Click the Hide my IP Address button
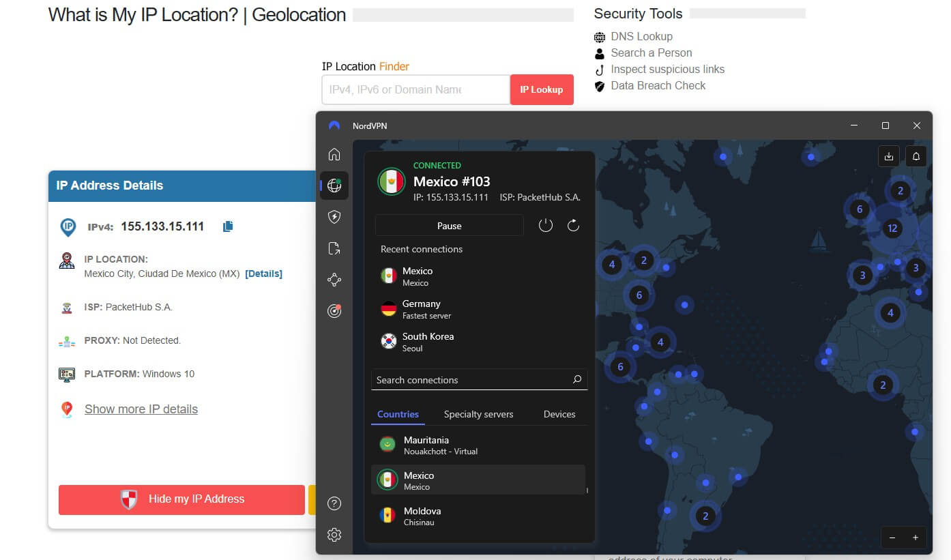The width and height of the screenshot is (951, 560). click(x=181, y=499)
